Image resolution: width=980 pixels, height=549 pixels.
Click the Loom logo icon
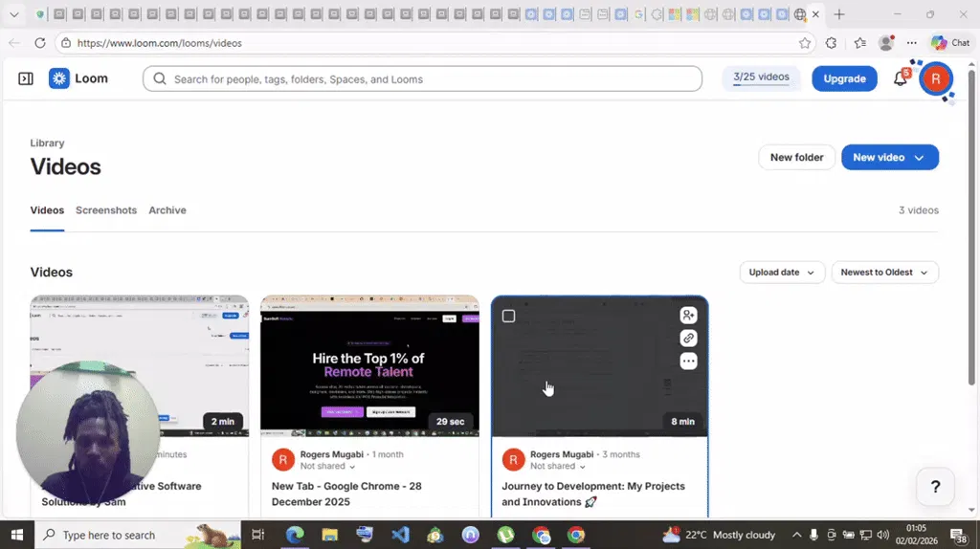pyautogui.click(x=59, y=78)
